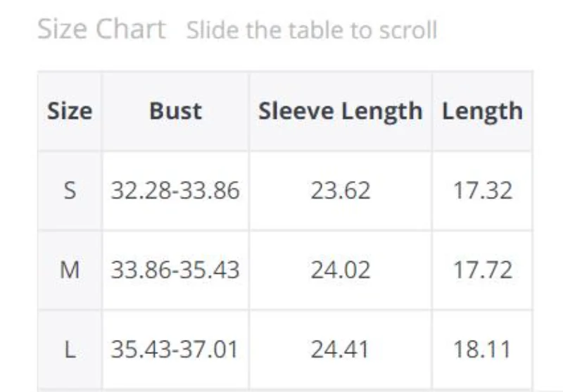
Task: Click length value 17.72
Action: [x=482, y=270]
